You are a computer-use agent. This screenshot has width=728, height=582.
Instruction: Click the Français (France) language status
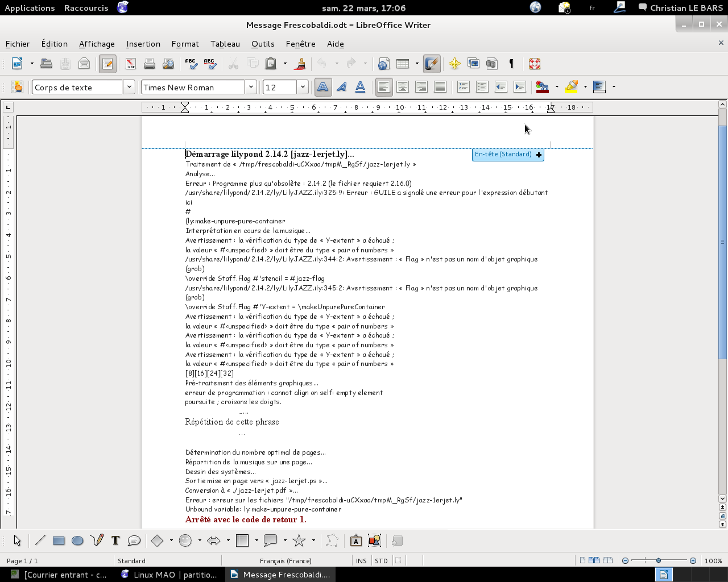click(286, 560)
